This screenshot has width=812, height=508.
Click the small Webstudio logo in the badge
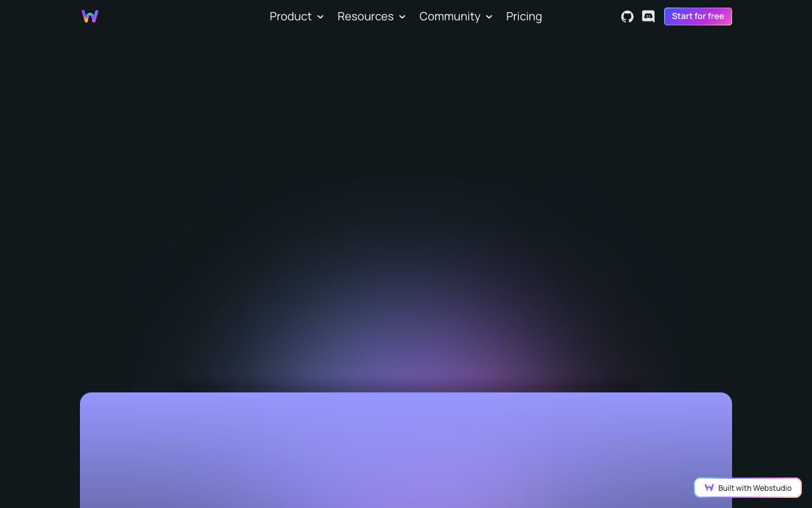point(709,488)
